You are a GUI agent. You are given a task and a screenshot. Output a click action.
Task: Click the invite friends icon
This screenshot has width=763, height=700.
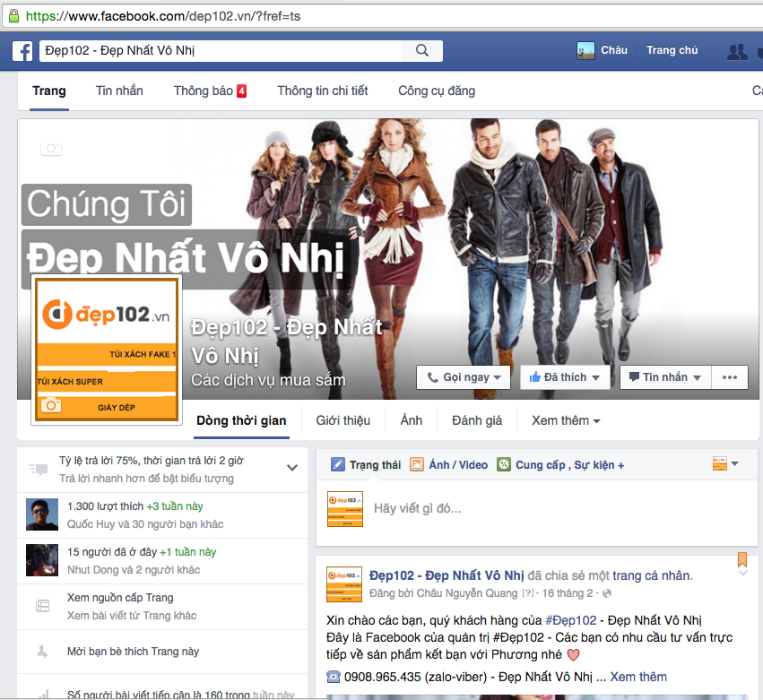pos(42,652)
